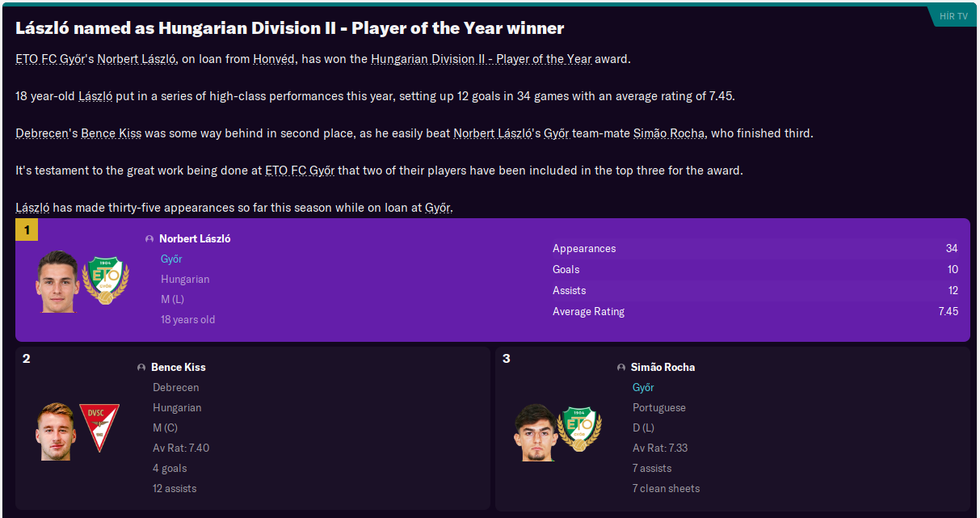
Task: Open Norbert László's face portrait
Action: (57, 281)
